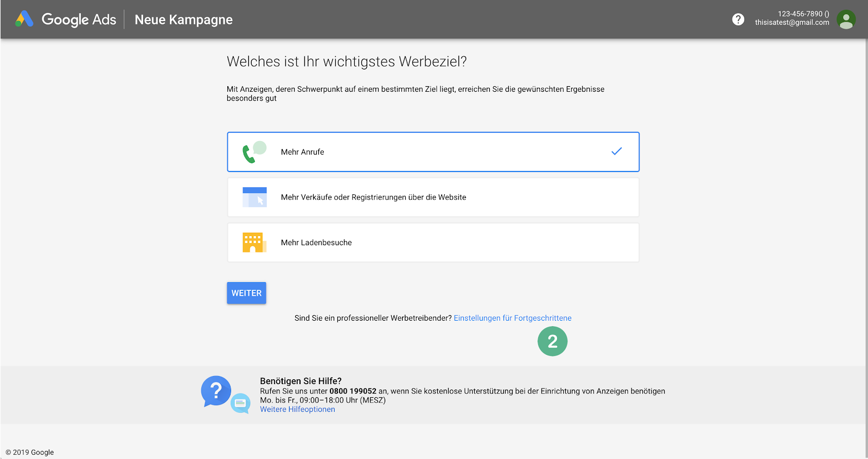Click the Google Ads logo icon
The width and height of the screenshot is (868, 459).
click(24, 19)
